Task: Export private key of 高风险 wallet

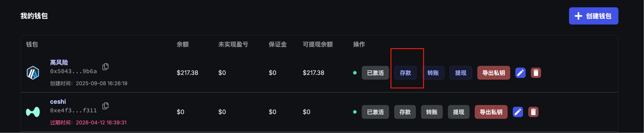Action: (x=493, y=73)
